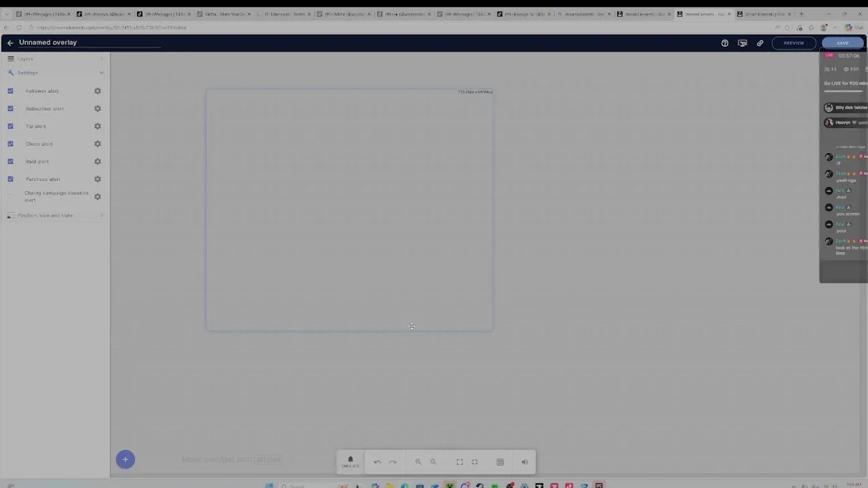
Task: Click the browser address bar
Action: pyautogui.click(x=400, y=28)
